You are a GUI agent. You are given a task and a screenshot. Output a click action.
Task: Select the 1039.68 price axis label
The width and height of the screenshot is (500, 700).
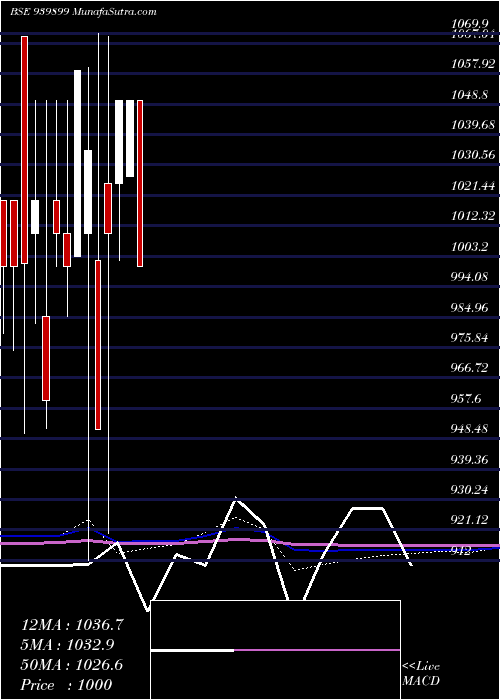click(x=473, y=125)
